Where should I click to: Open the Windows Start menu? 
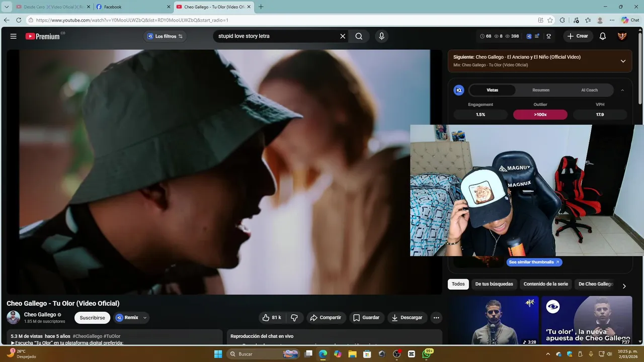click(x=218, y=354)
